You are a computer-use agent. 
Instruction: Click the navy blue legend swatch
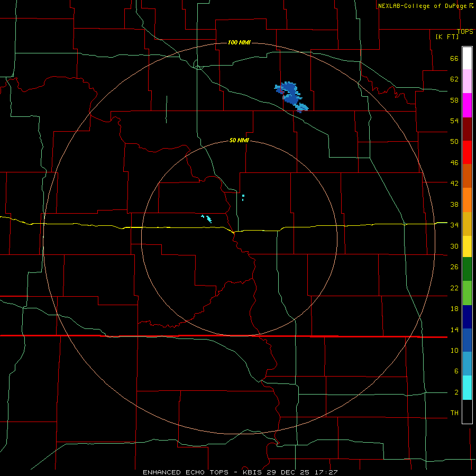point(467,317)
